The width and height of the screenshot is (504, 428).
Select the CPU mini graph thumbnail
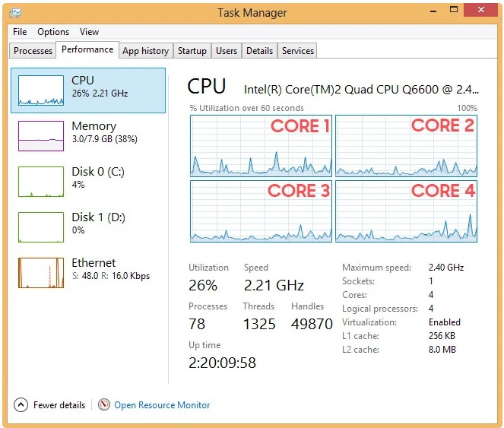[x=41, y=90]
